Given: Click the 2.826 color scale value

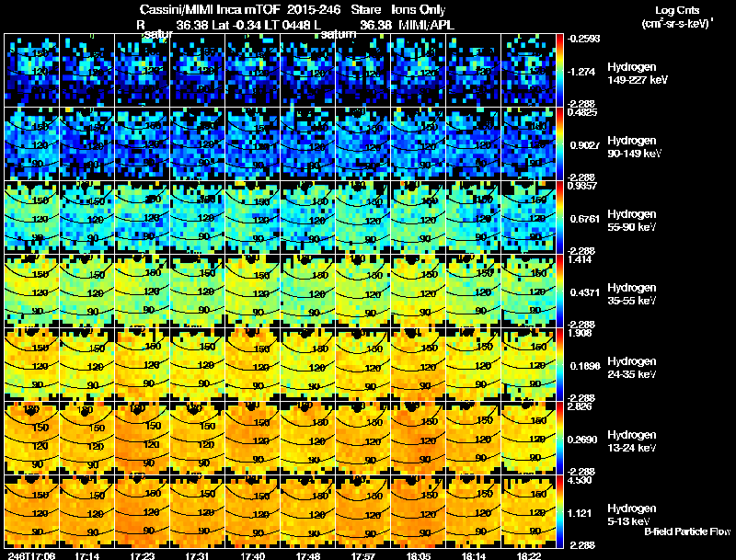Looking at the screenshot, I should click(x=581, y=406).
